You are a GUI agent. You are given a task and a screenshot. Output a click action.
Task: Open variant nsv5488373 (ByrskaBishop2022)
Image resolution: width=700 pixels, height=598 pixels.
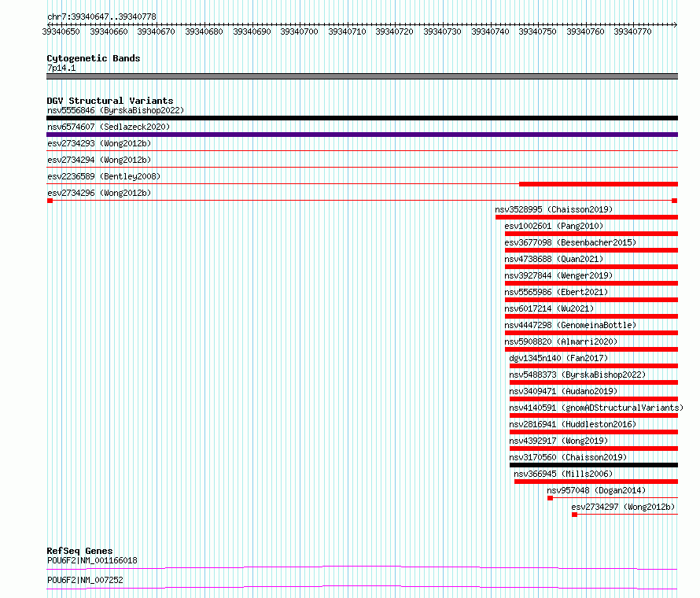(577, 375)
